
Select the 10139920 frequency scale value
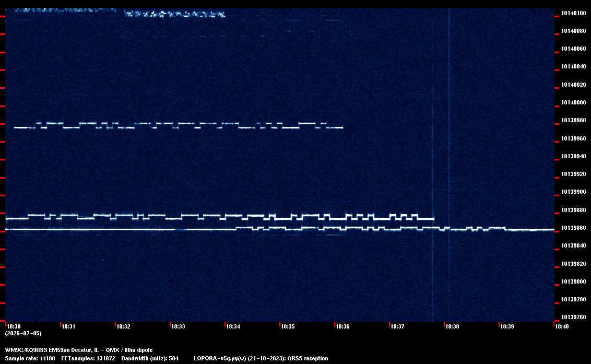[x=573, y=174]
